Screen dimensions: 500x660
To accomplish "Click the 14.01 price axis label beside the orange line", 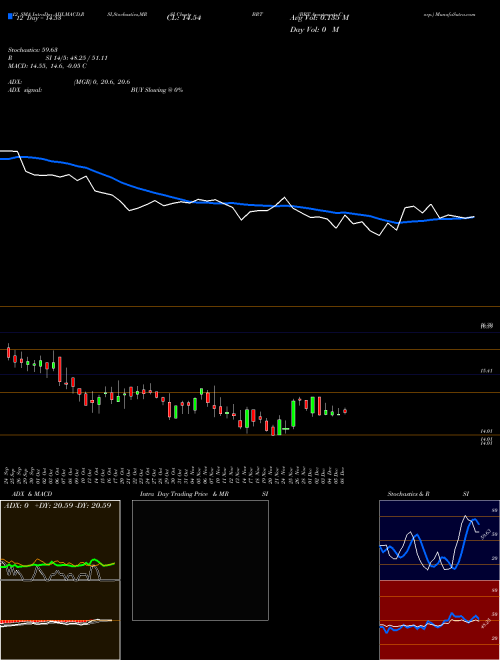I will click(x=486, y=431).
